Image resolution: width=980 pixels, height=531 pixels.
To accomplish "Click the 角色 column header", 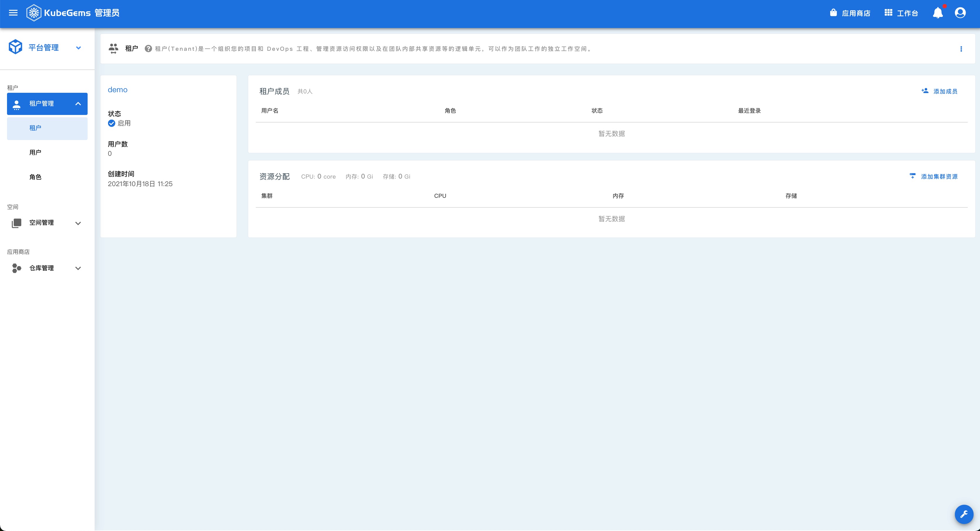I will [x=450, y=111].
